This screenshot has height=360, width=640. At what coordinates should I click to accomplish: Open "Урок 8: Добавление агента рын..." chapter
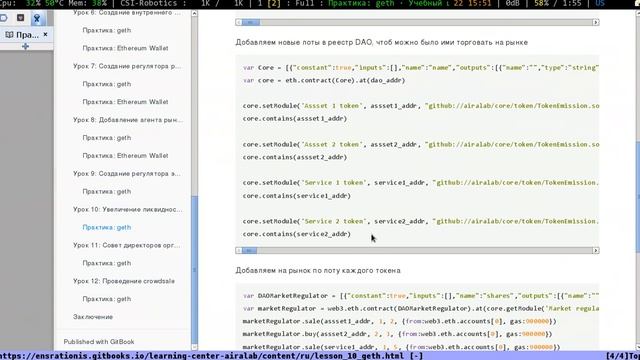128,120
